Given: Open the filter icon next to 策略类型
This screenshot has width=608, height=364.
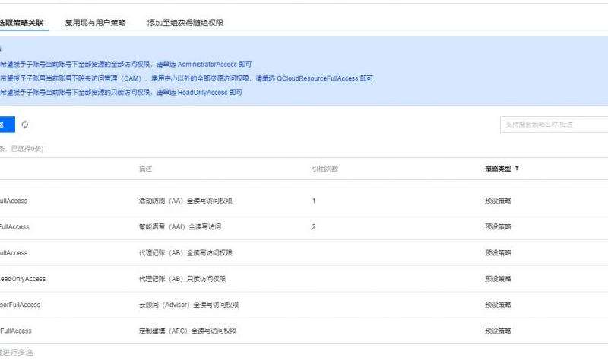Looking at the screenshot, I should (518, 168).
